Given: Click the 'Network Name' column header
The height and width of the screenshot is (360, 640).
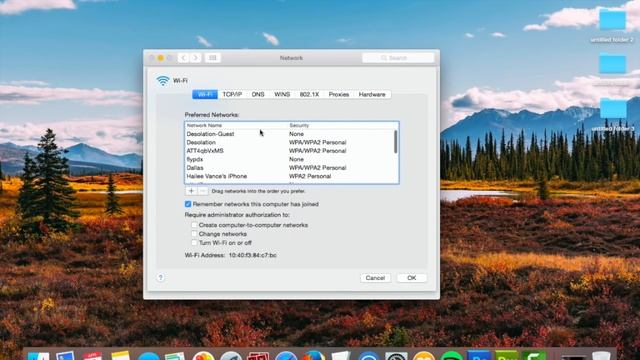Looking at the screenshot, I should coord(204,125).
